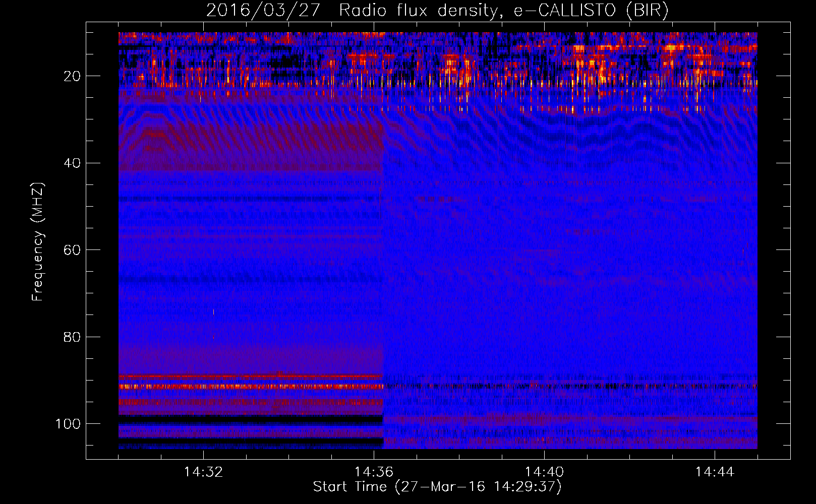816x504 pixels.
Task: Click the 14:36 time tick label
Action: [374, 472]
